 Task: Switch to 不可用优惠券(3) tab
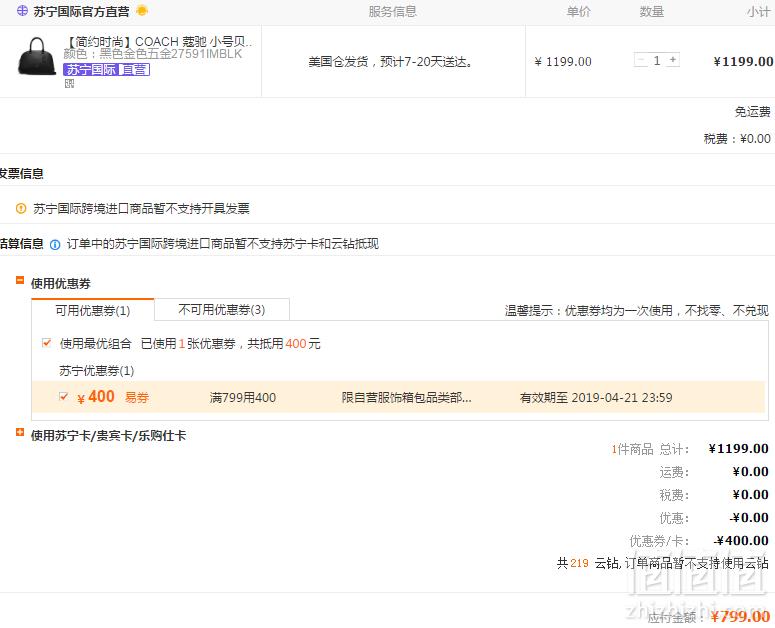click(x=222, y=310)
